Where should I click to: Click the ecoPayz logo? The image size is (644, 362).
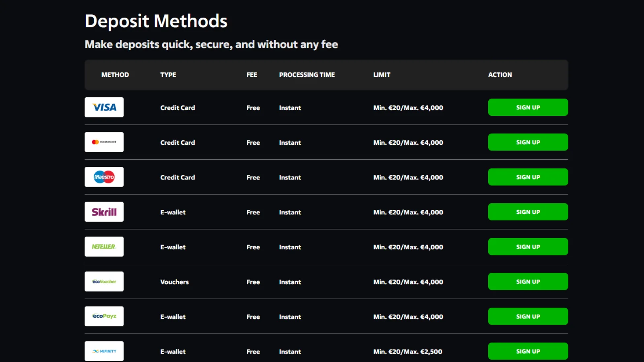104,316
